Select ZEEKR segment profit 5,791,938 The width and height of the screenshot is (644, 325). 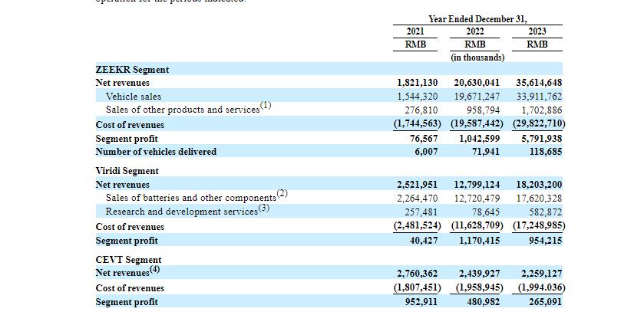point(542,139)
